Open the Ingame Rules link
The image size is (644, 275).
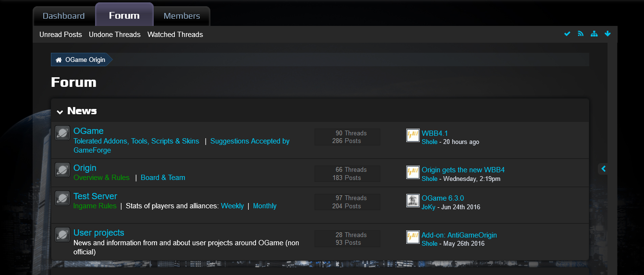click(x=95, y=206)
